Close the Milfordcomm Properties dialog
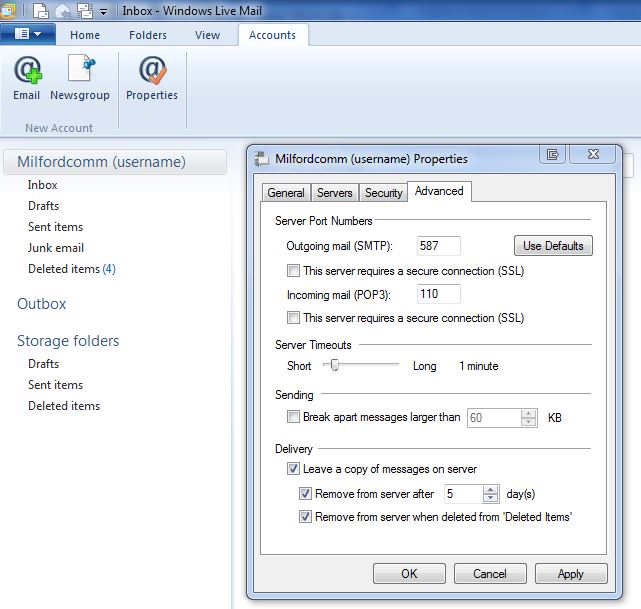The height and width of the screenshot is (609, 641). pos(593,154)
